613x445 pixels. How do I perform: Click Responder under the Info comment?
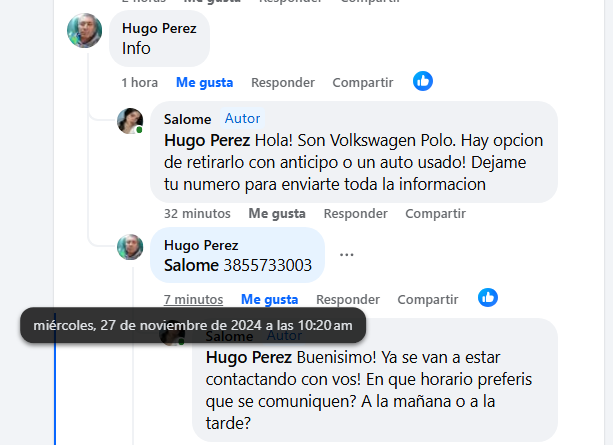[283, 83]
